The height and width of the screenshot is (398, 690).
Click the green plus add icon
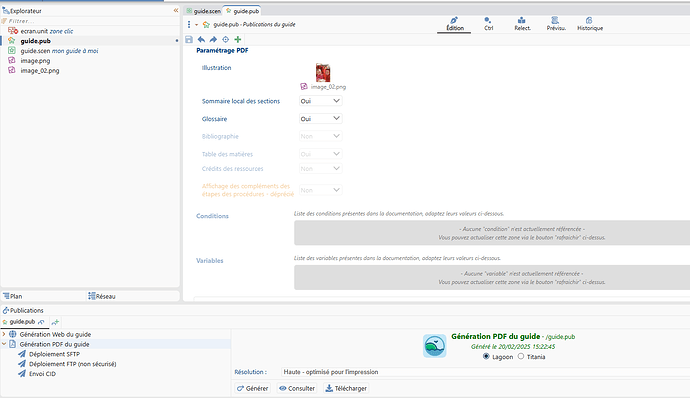click(238, 40)
